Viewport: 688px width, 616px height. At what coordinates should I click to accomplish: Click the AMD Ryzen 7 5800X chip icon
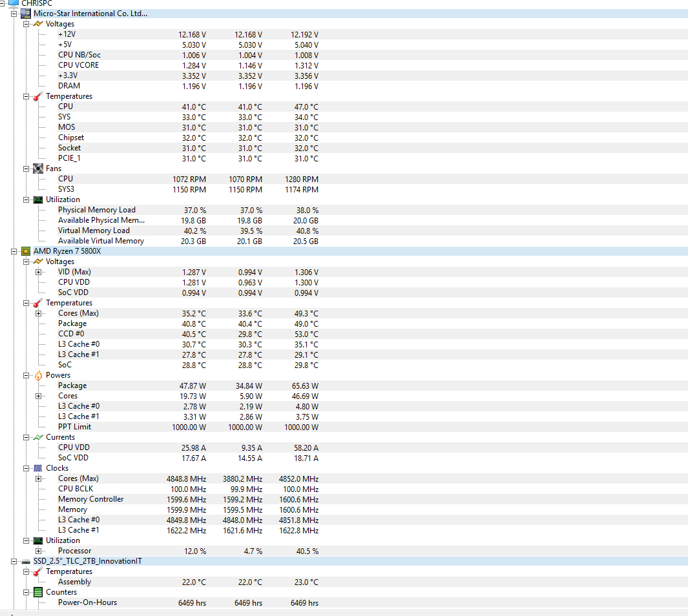[x=26, y=251]
